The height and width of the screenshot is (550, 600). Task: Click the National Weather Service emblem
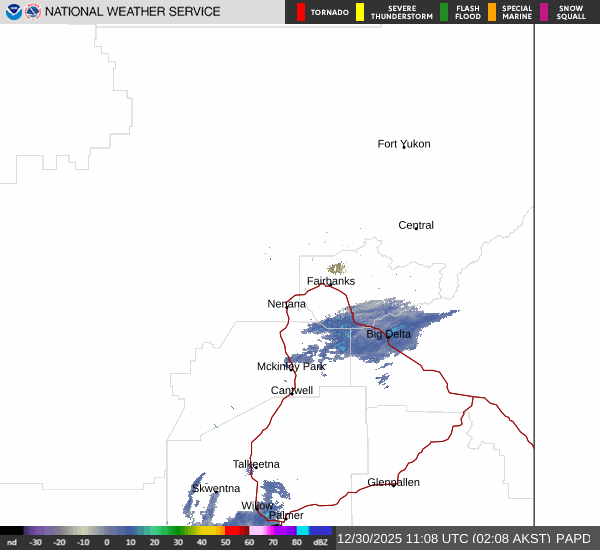[x=34, y=12]
